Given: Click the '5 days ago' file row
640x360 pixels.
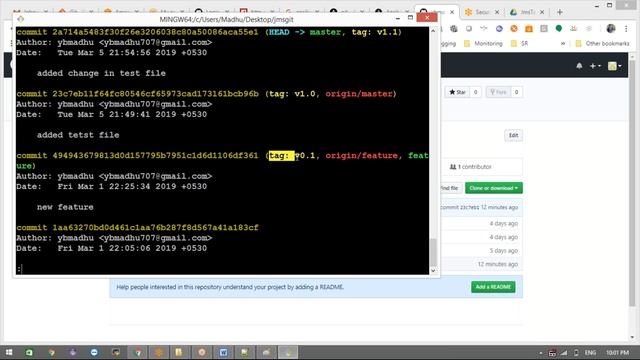Looking at the screenshot, I should point(504,251).
